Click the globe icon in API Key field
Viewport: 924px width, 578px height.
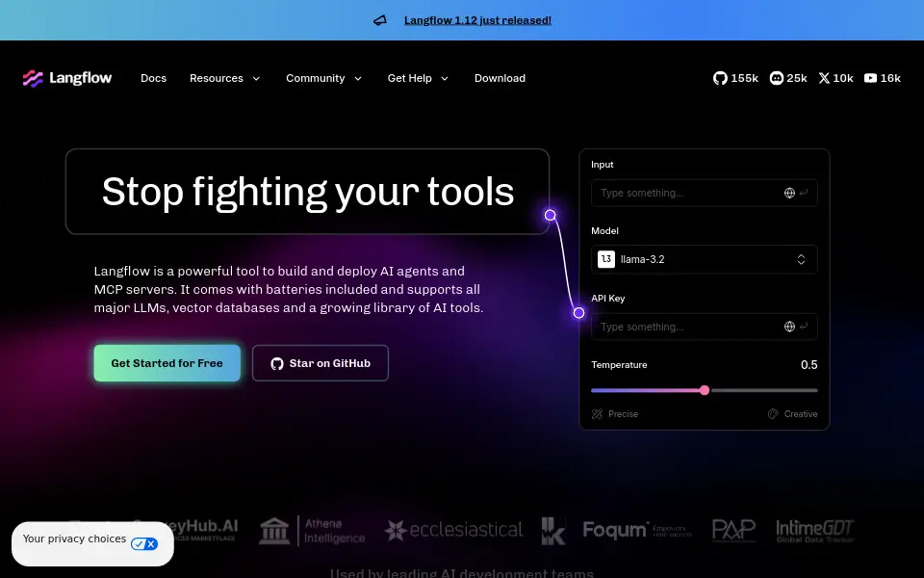point(789,327)
